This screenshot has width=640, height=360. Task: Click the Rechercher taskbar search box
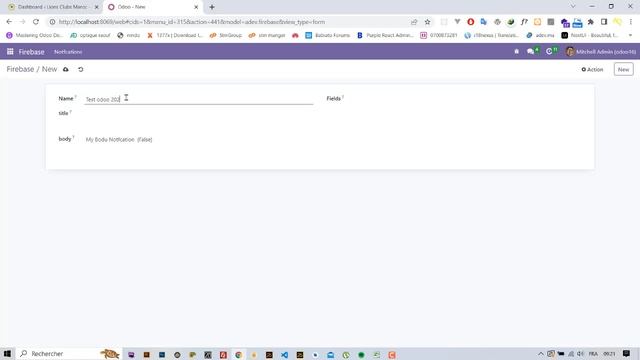[x=69, y=353]
